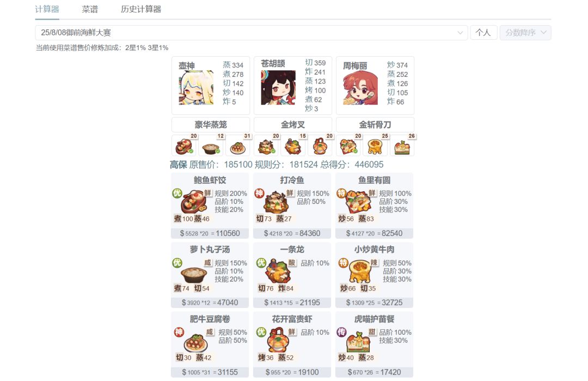
Task: Select the 虎喵护苗餐 dish icon
Action: tap(358, 342)
